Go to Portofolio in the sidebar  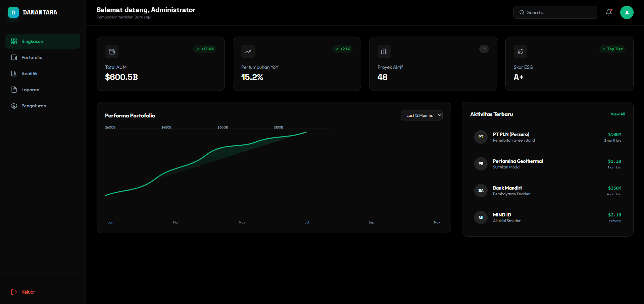[x=32, y=57]
